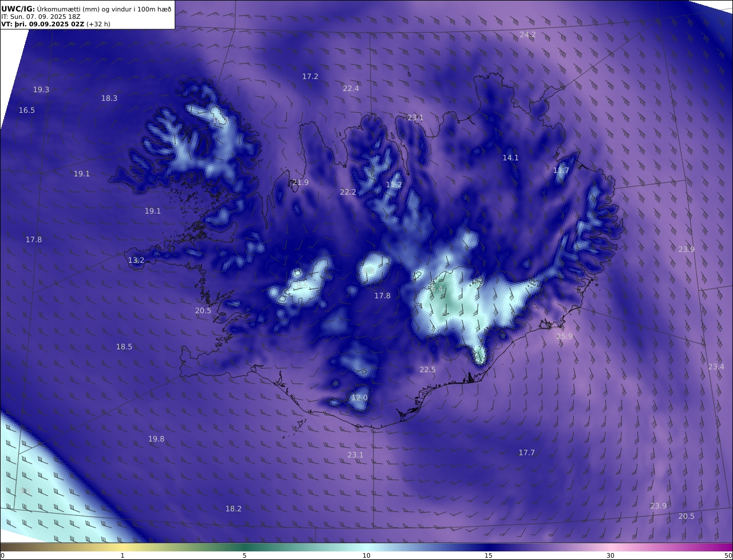Click the colorbar tick label 10
This screenshot has height=560, width=733.
366,555
